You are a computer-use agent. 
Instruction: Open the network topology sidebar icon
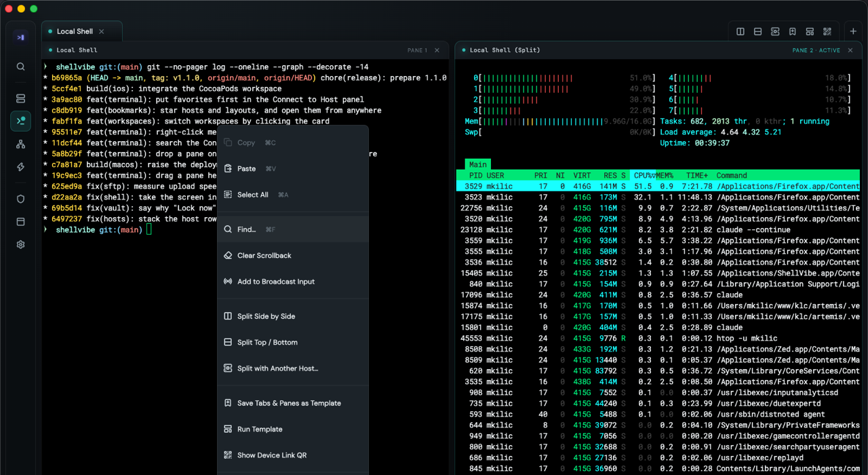20,145
